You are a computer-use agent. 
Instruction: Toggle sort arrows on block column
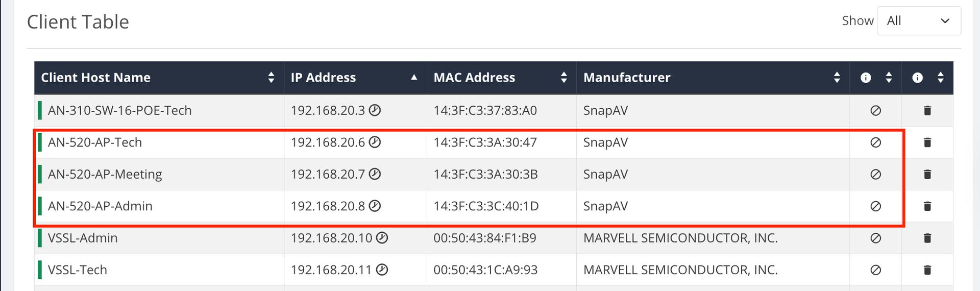pyautogui.click(x=889, y=78)
